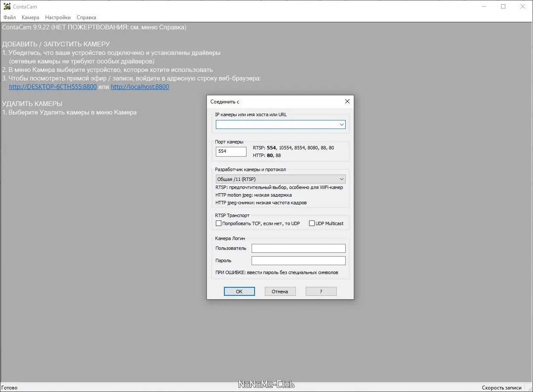Open the Камера menu
The image size is (533, 392).
[x=30, y=17]
